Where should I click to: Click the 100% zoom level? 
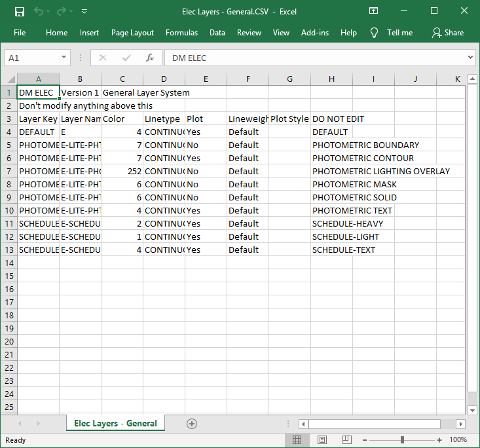[458, 440]
